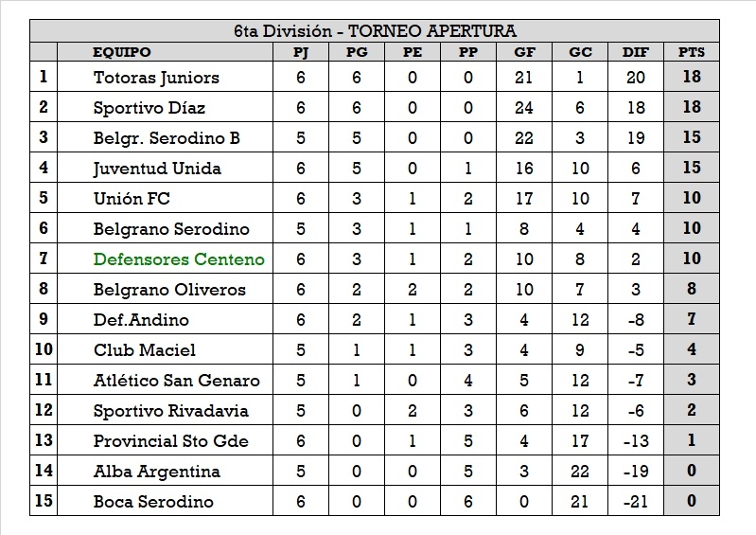Click the Unión FC team name
The height and width of the screenshot is (535, 756).
point(132,199)
